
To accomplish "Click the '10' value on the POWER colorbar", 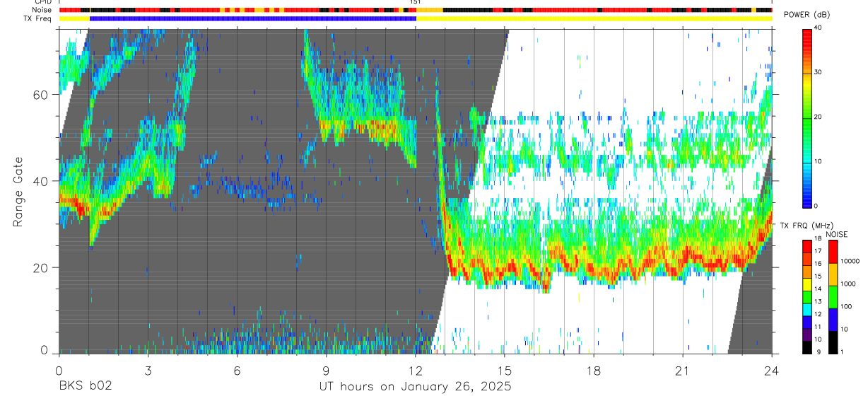I will point(819,162).
